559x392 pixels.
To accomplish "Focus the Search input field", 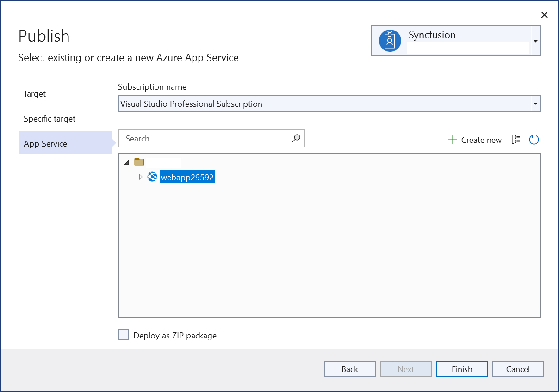I will click(x=206, y=139).
